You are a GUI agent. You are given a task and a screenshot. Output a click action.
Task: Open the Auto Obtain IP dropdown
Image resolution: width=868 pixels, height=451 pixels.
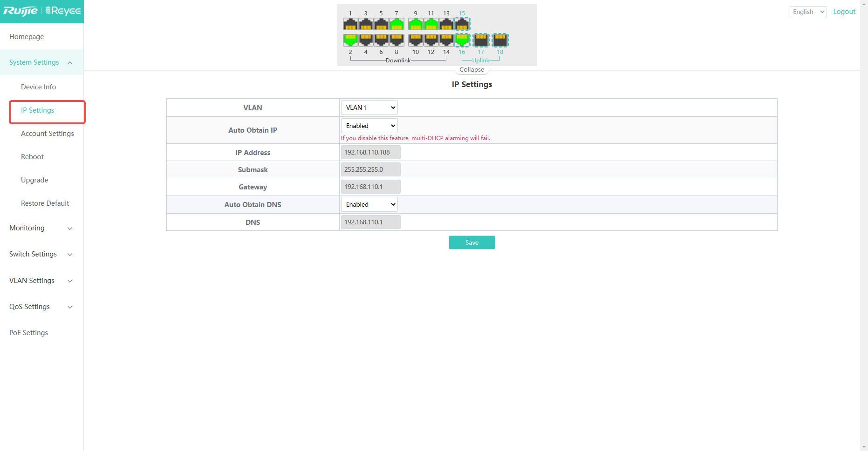point(369,126)
